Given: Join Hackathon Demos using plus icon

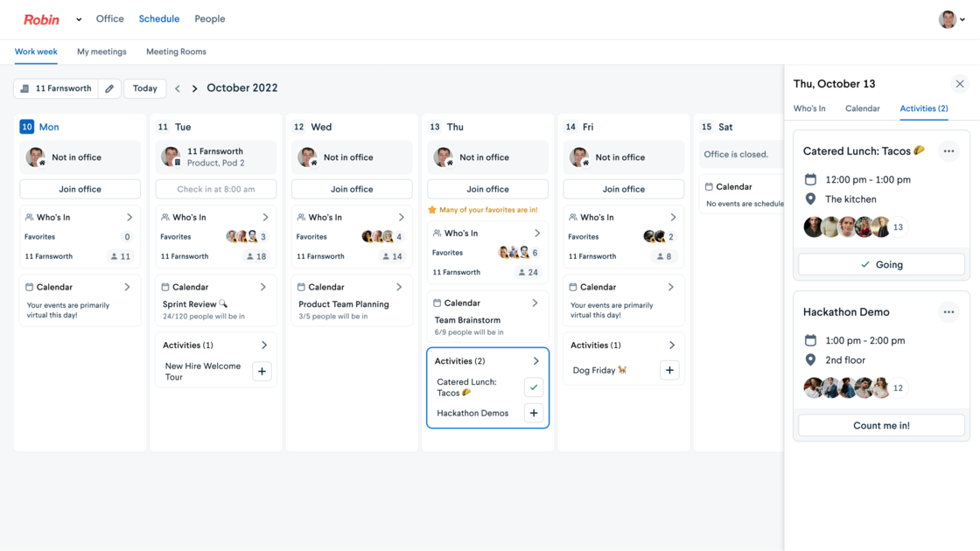Looking at the screenshot, I should click(534, 413).
